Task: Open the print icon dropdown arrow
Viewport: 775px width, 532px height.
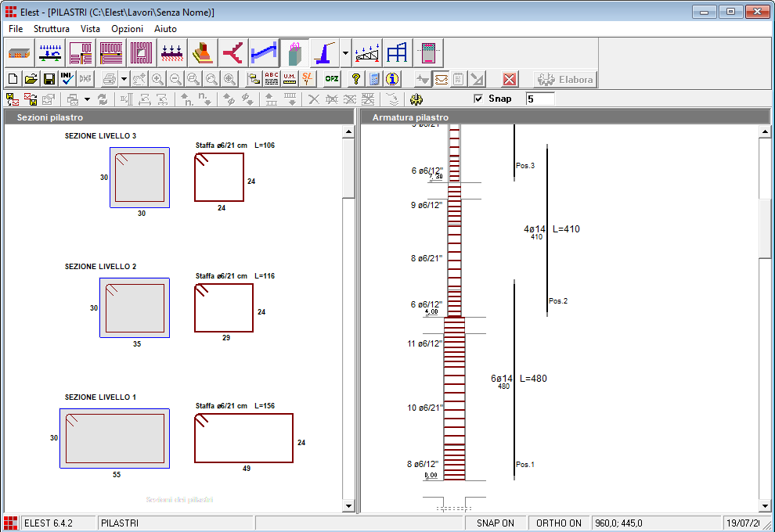Action: [x=124, y=79]
